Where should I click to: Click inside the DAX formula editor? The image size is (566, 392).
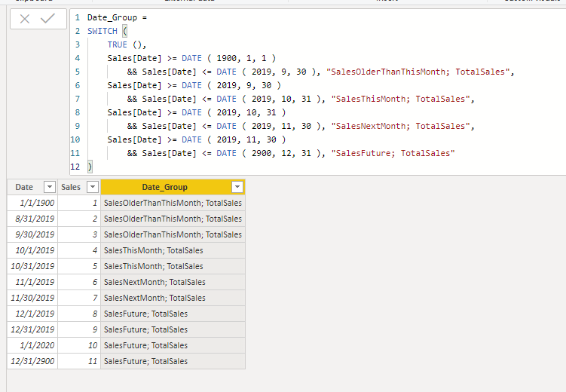317,92
